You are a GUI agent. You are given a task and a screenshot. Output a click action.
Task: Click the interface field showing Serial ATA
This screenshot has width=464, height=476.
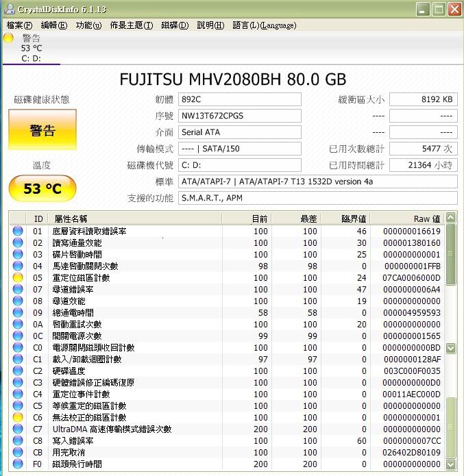point(240,132)
